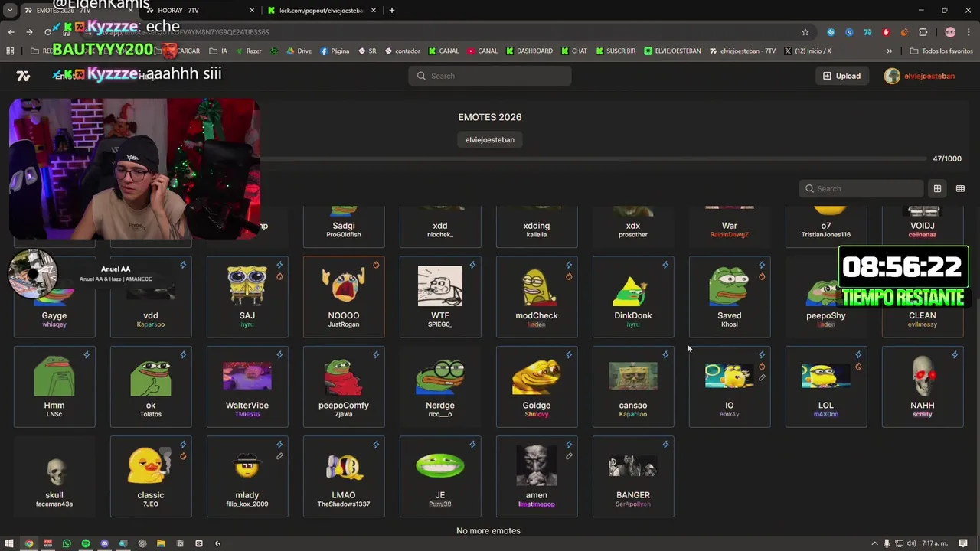Image resolution: width=980 pixels, height=551 pixels.
Task: Click the pencil icon on the mlady emote
Action: coord(279,456)
